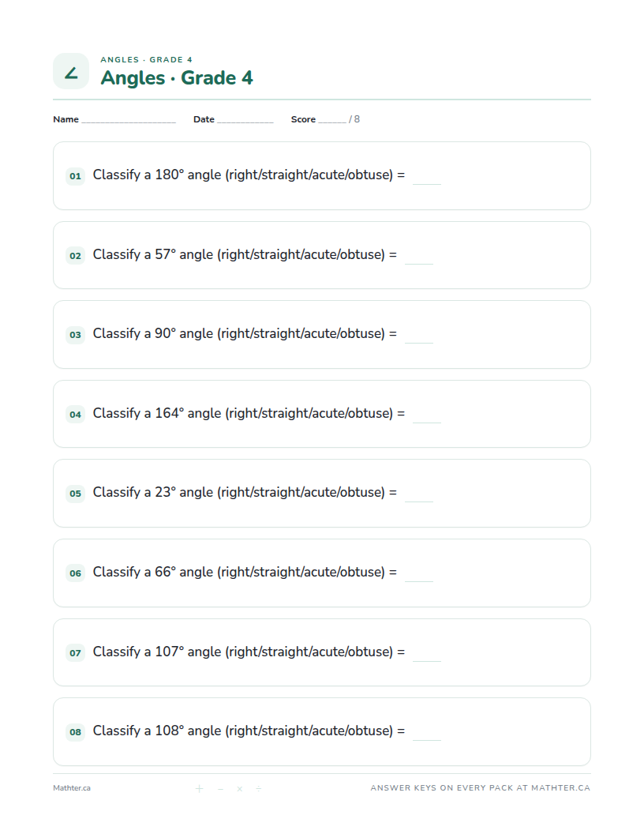Click the answer blank for the 57° question

click(x=419, y=258)
